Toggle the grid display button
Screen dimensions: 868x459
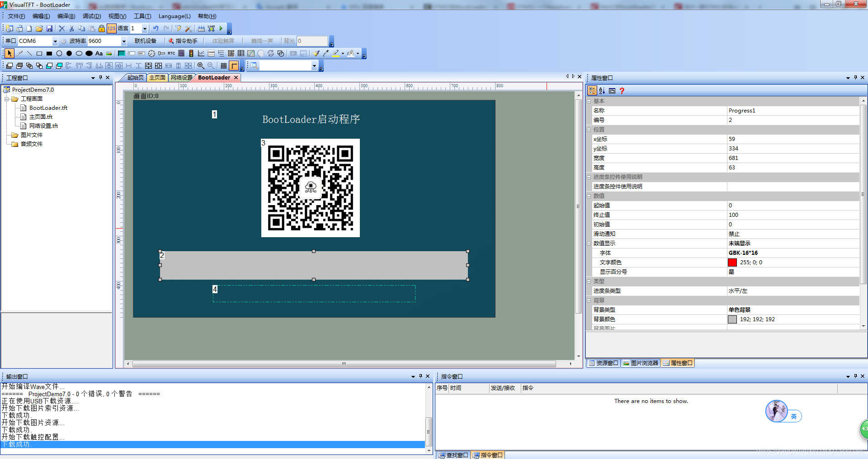224,66
